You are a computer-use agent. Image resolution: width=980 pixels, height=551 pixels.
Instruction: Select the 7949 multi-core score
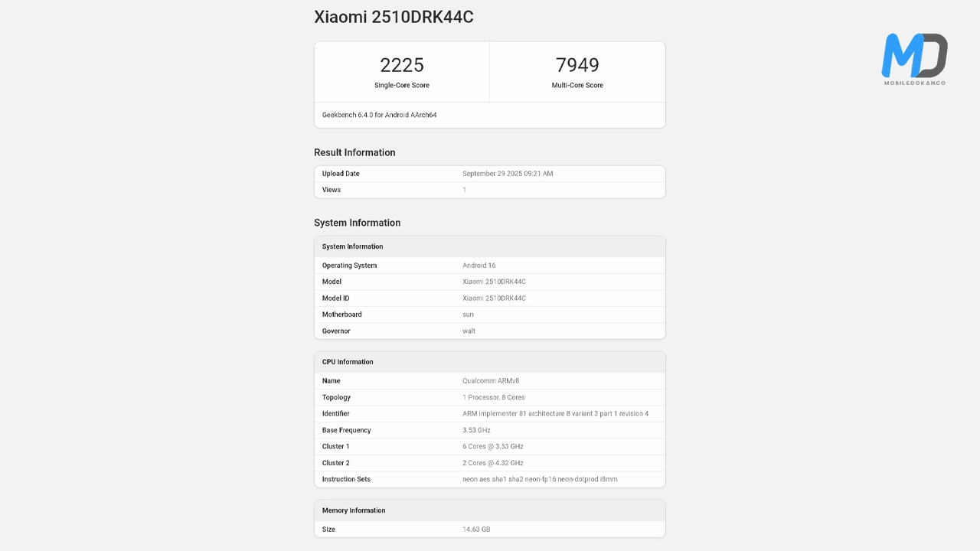[577, 65]
